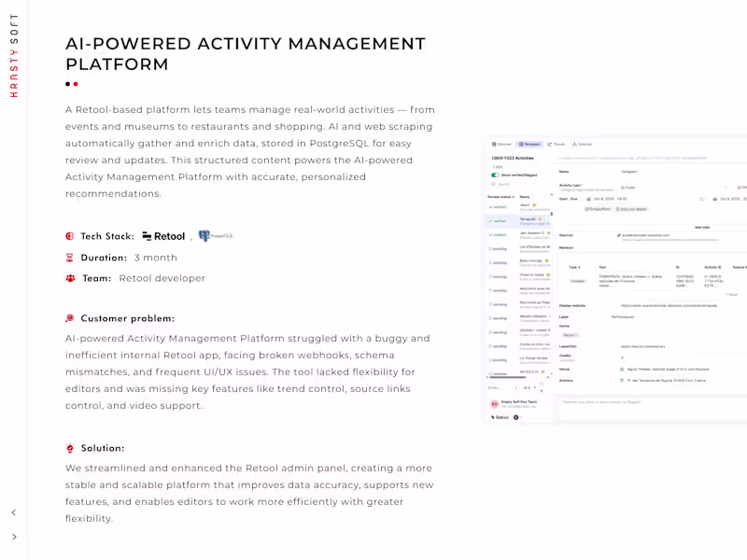The image size is (747, 560).
Task: Open the Display website link
Action: tap(667, 305)
